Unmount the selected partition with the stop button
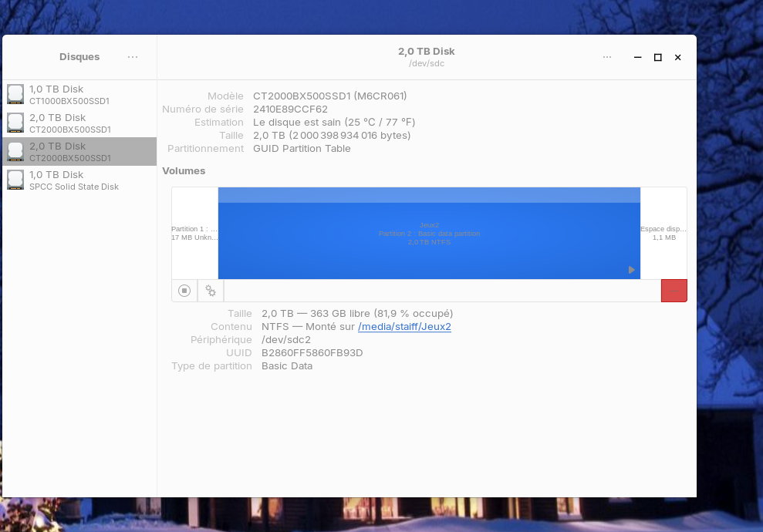Viewport: 763px width, 532px height. pyautogui.click(x=184, y=291)
